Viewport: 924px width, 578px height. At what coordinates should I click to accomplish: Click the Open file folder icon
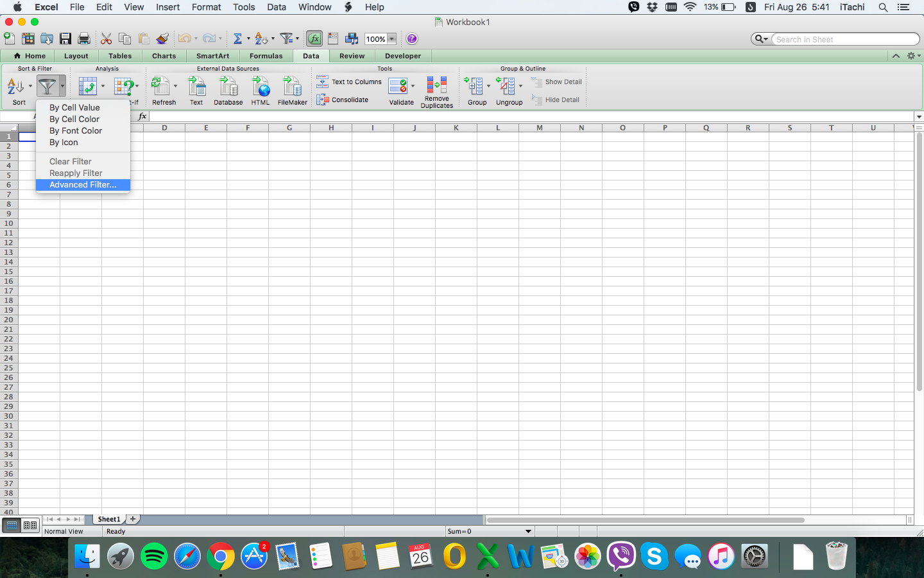pos(46,39)
